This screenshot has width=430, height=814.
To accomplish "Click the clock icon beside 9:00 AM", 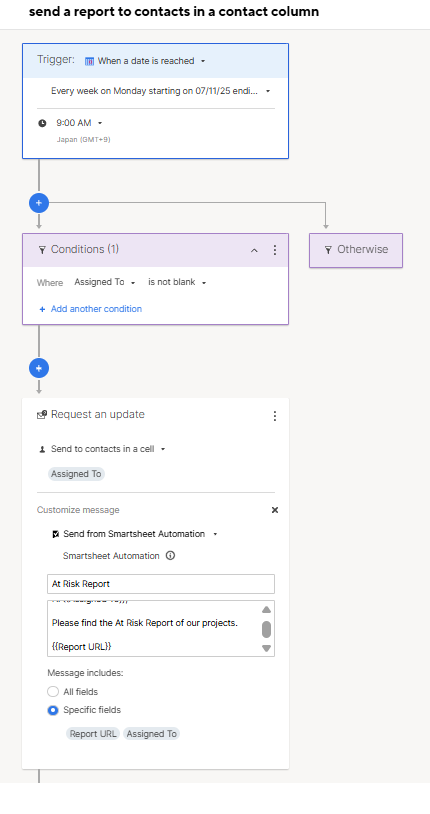I will (x=42, y=123).
